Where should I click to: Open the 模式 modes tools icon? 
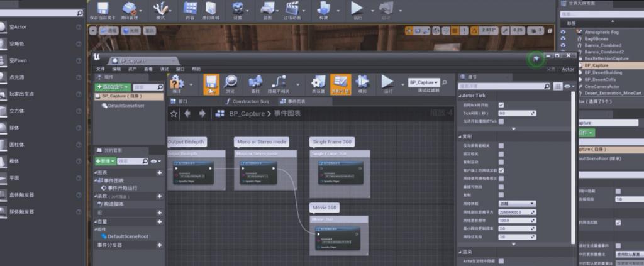coord(160,8)
